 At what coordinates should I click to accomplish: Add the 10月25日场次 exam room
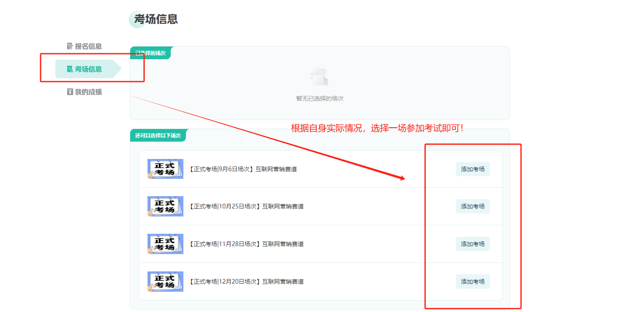(x=472, y=206)
